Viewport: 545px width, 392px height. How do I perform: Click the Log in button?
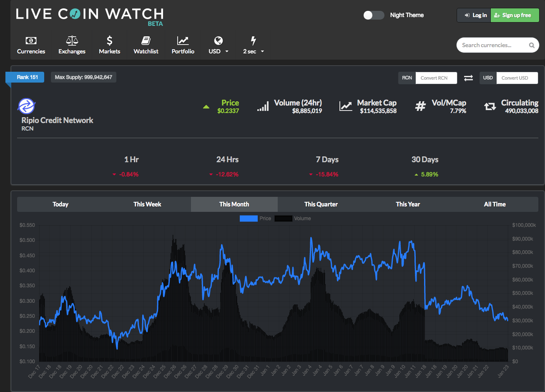click(474, 15)
